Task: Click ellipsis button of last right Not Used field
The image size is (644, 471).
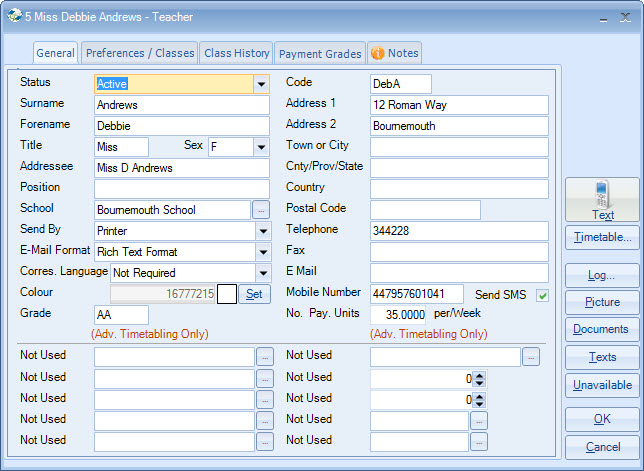Action: coord(479,441)
